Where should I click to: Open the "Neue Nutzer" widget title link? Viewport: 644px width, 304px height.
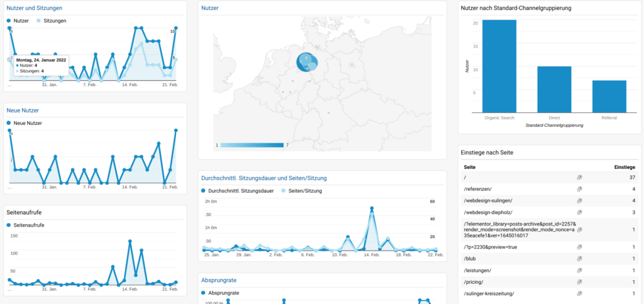tap(23, 110)
